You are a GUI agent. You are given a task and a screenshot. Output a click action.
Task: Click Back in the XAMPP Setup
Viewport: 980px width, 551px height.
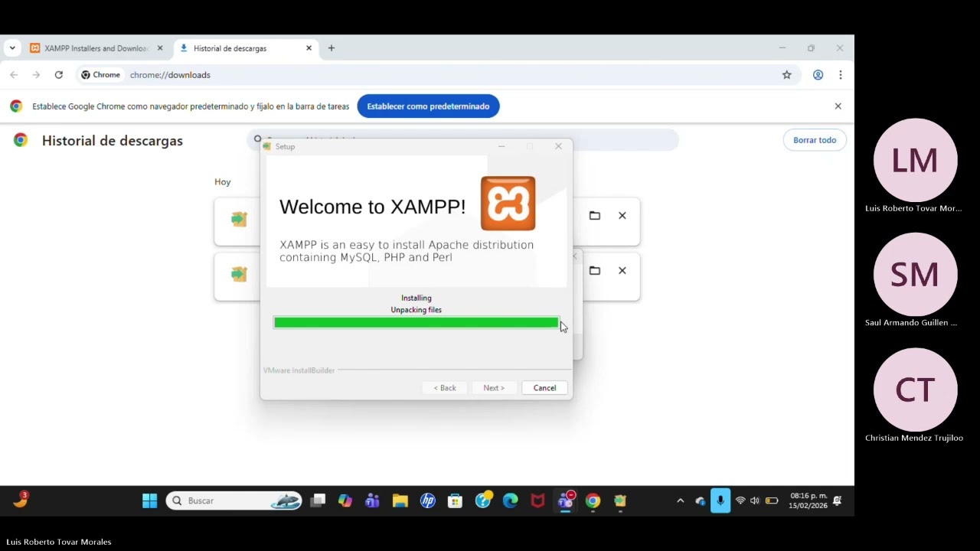(445, 388)
